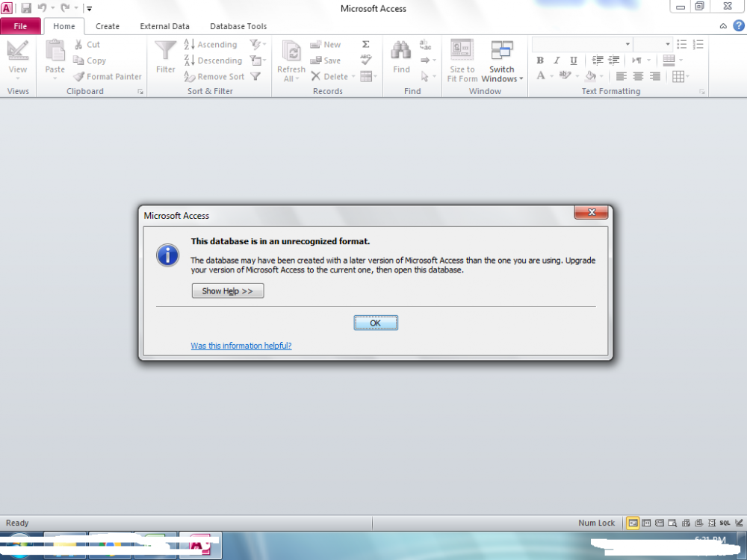This screenshot has height=560, width=747.
Task: Click the Totals sigma icon
Action: coord(366,44)
